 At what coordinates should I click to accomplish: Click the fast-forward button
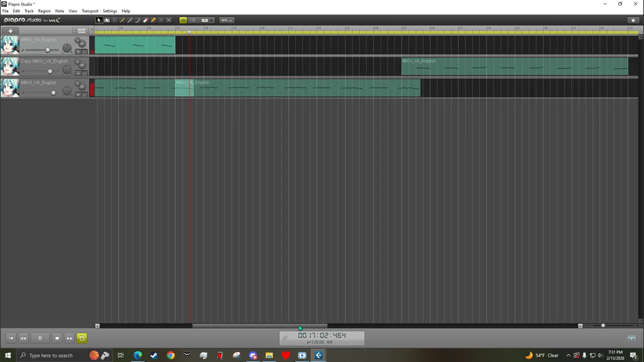pos(69,338)
